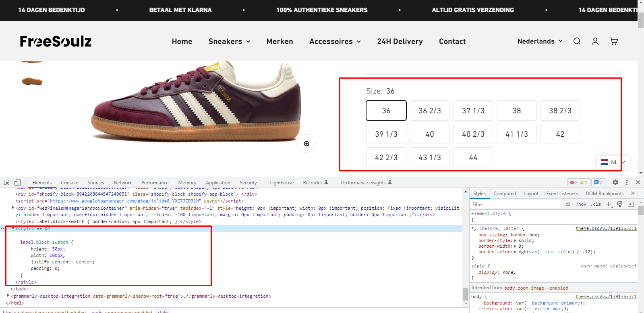644x313 pixels.
Task: Toggle the .cls element classes button
Action: pyautogui.click(x=596, y=204)
